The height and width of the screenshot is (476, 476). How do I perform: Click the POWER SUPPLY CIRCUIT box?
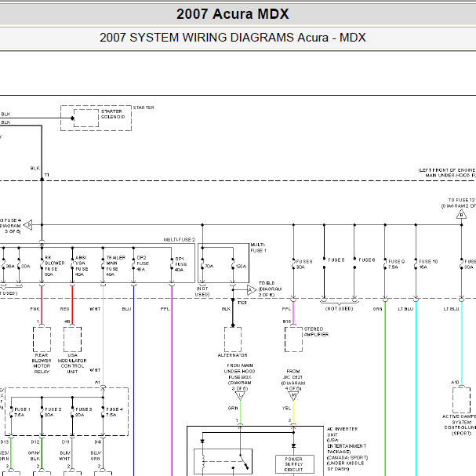(295, 464)
